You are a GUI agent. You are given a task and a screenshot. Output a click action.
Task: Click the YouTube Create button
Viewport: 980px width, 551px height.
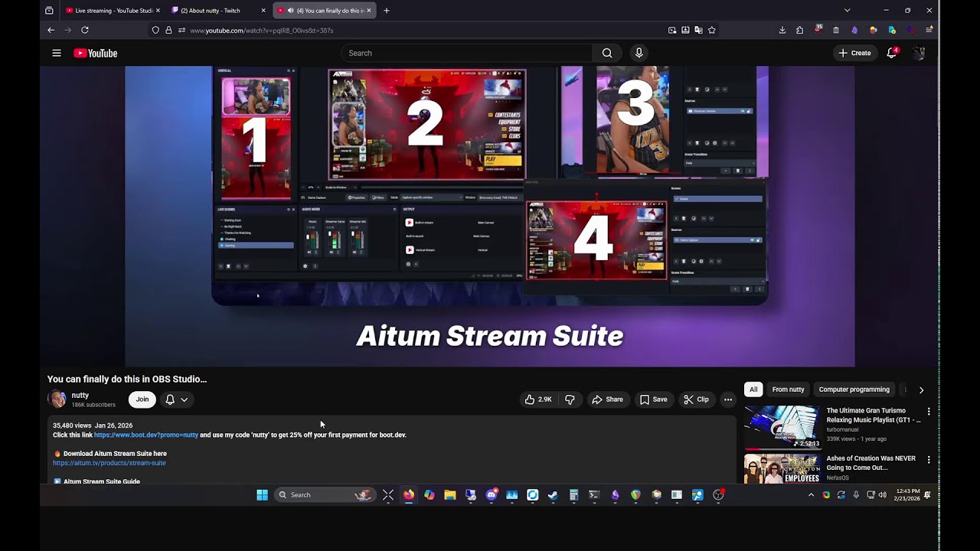point(854,53)
